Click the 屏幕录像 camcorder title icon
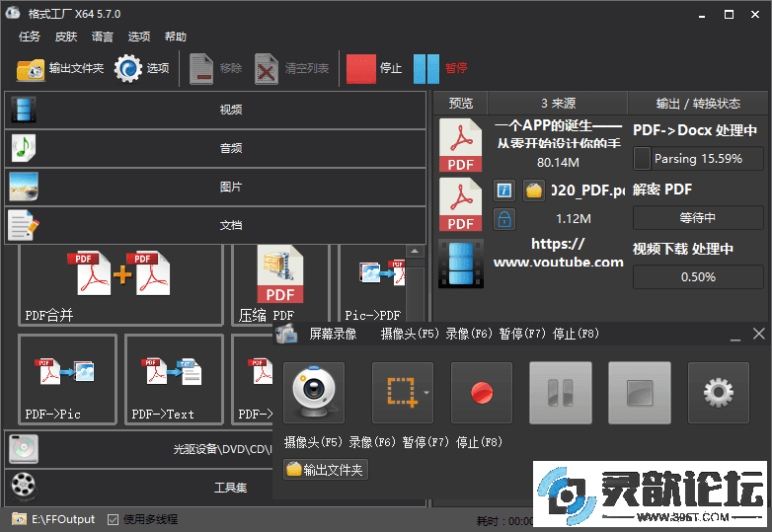 286,334
